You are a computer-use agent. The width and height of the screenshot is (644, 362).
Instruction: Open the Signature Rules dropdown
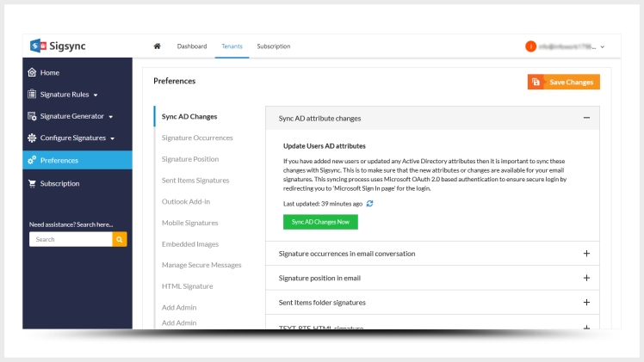(x=69, y=95)
